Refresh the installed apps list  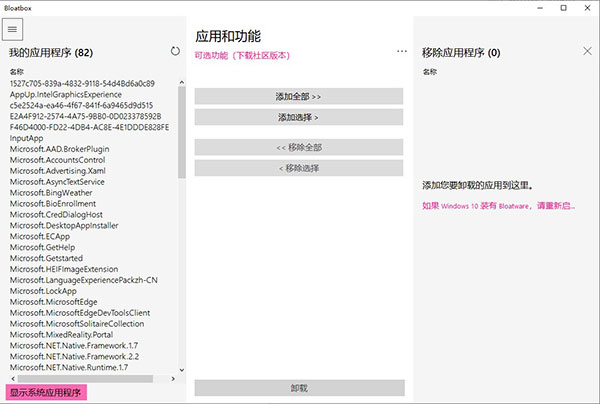pyautogui.click(x=176, y=50)
